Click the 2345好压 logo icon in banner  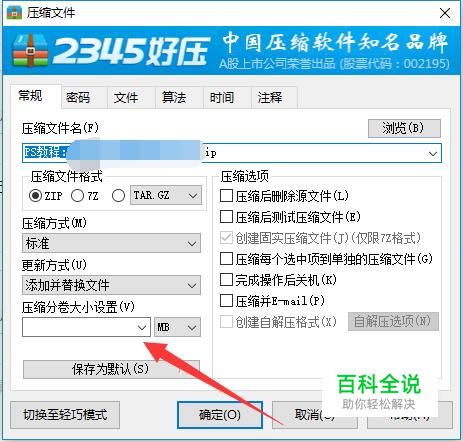30,51
